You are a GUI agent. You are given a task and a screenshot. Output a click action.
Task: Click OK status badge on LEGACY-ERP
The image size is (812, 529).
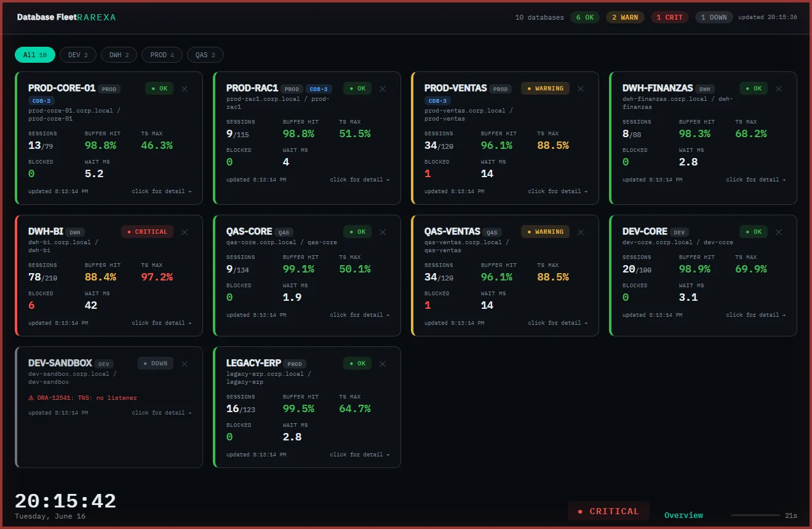click(357, 364)
